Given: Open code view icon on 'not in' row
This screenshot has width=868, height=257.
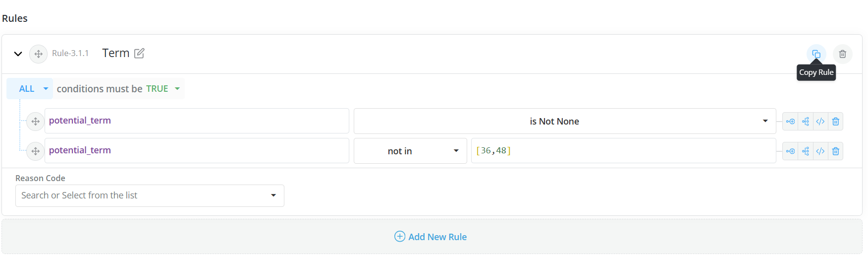Looking at the screenshot, I should (820, 151).
